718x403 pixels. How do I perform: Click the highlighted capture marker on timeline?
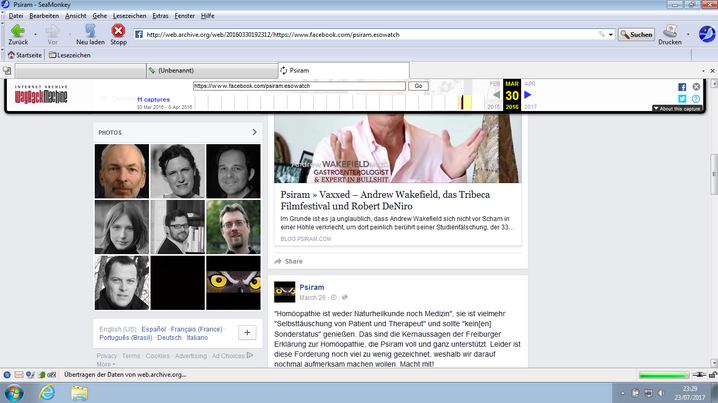coord(463,102)
